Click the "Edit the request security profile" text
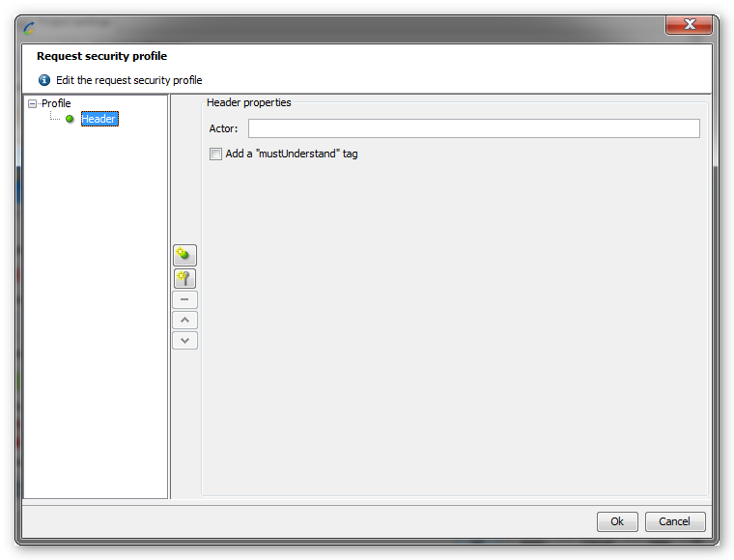The image size is (734, 560). pyautogui.click(x=128, y=80)
